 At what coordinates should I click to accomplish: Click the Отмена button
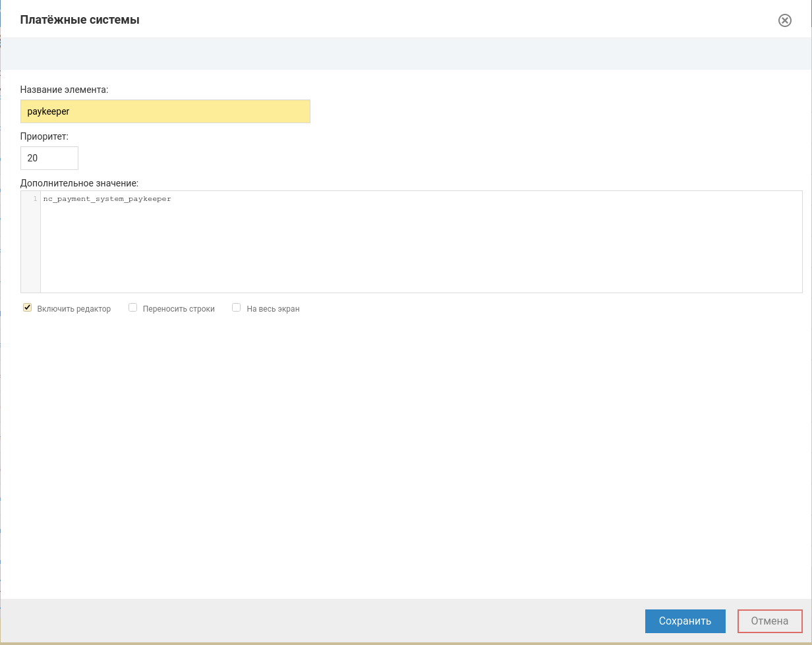pyautogui.click(x=769, y=621)
